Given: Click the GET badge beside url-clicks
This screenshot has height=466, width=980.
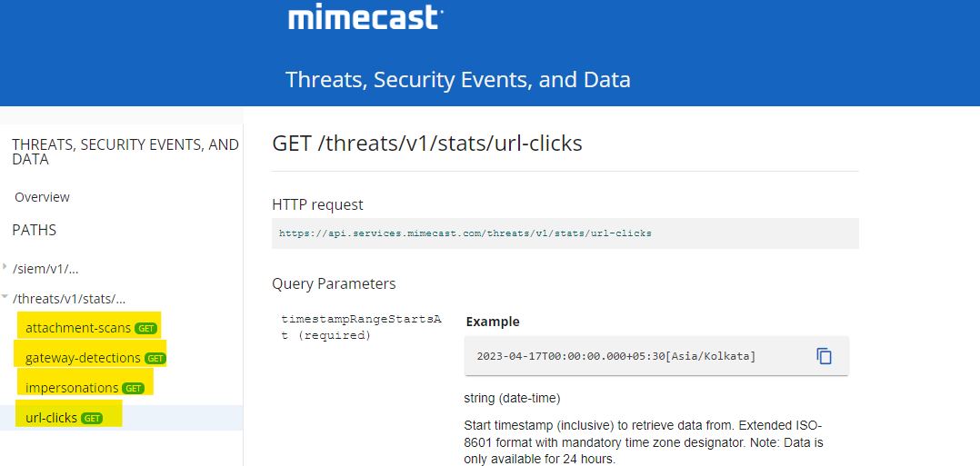Looking at the screenshot, I should pos(92,418).
